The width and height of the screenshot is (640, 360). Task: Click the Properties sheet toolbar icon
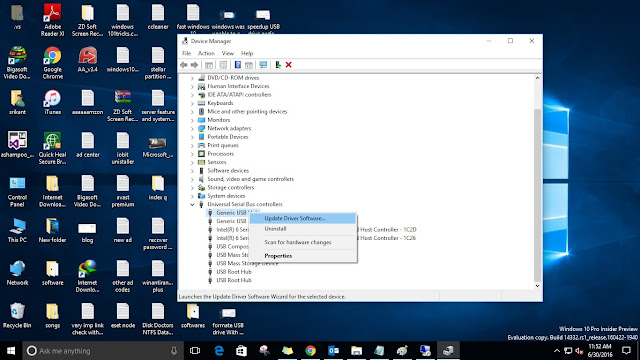(x=223, y=65)
